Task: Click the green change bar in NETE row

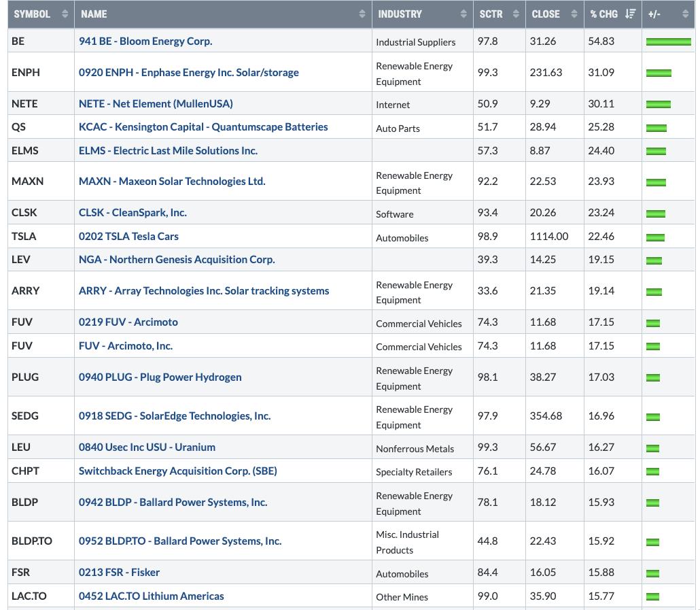Action: (x=658, y=104)
